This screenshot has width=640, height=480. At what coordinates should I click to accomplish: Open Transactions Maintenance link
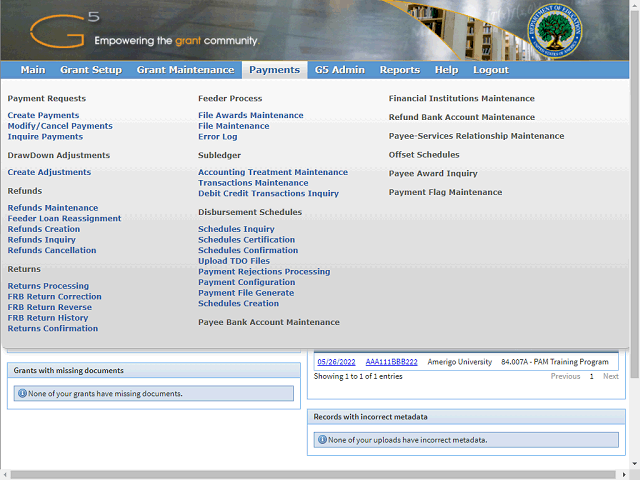[253, 182]
